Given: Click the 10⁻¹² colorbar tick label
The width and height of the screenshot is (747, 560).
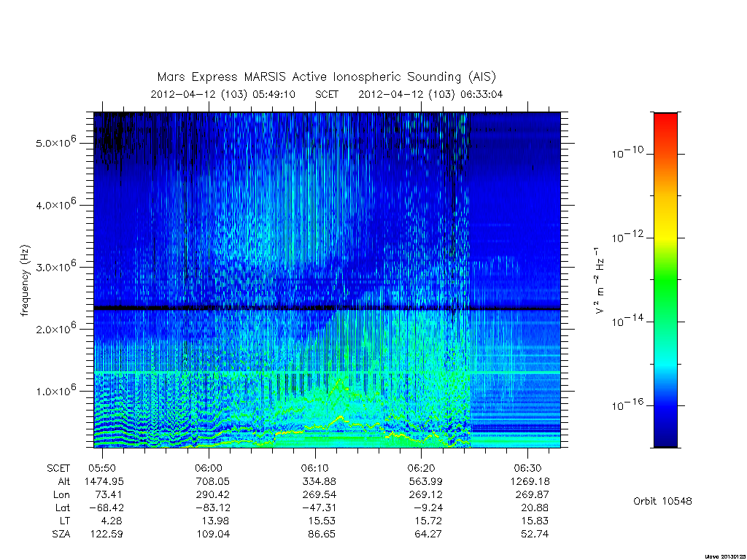Looking at the screenshot, I should pyautogui.click(x=627, y=237).
